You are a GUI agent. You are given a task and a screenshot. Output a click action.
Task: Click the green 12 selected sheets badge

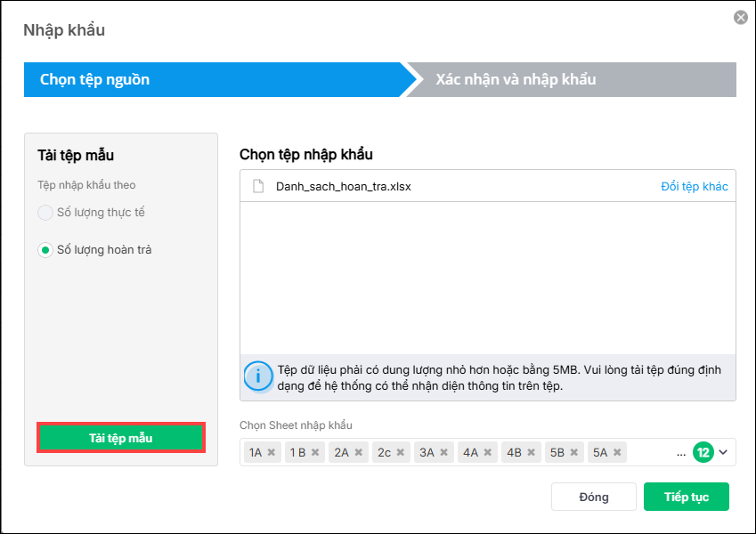(703, 453)
